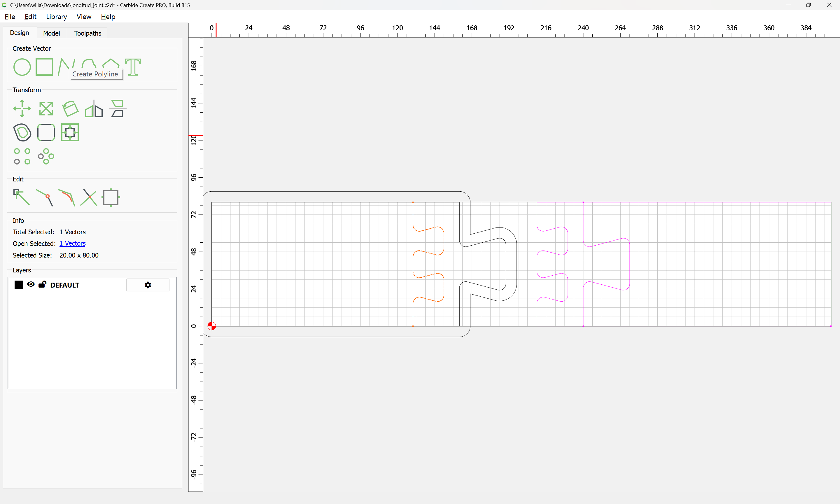The image size is (840, 504).
Task: Select the Create Curve tool
Action: pos(89,63)
